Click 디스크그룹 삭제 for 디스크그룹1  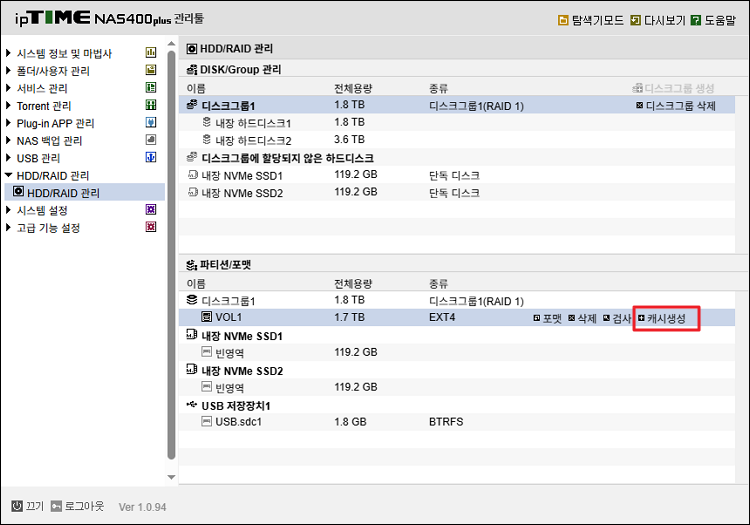675,105
